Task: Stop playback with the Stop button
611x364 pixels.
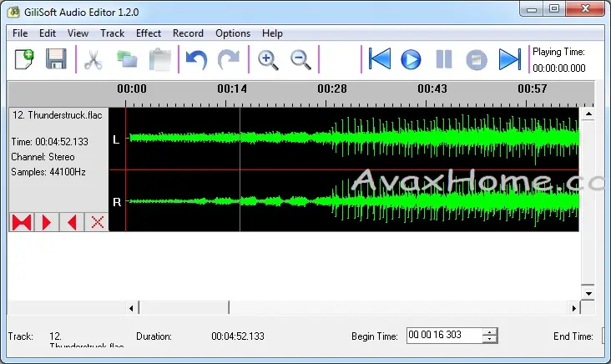Action: [476, 59]
